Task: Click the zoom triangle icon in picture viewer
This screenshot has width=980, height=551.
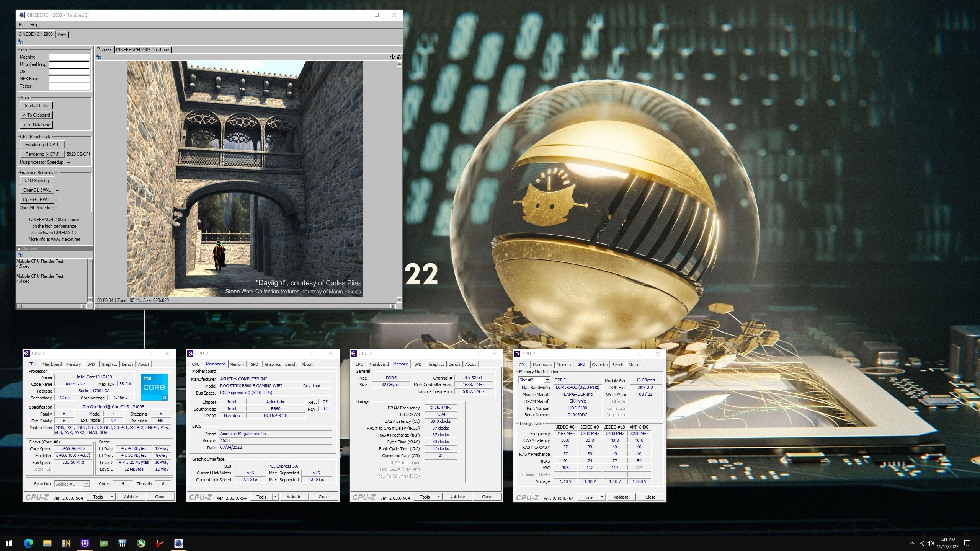Action: 399,57
